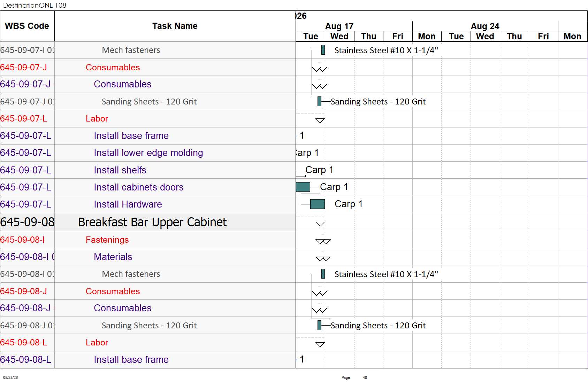The width and height of the screenshot is (588, 382).
Task: Click the Wed day header under Aug 24
Action: tap(485, 36)
